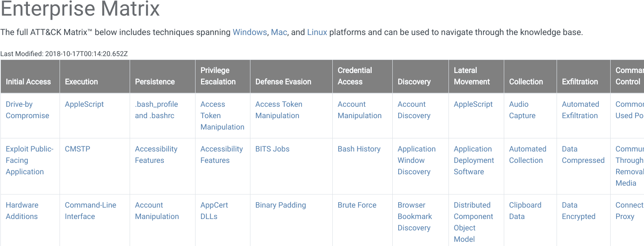Open the Mac platform link

pos(279,32)
